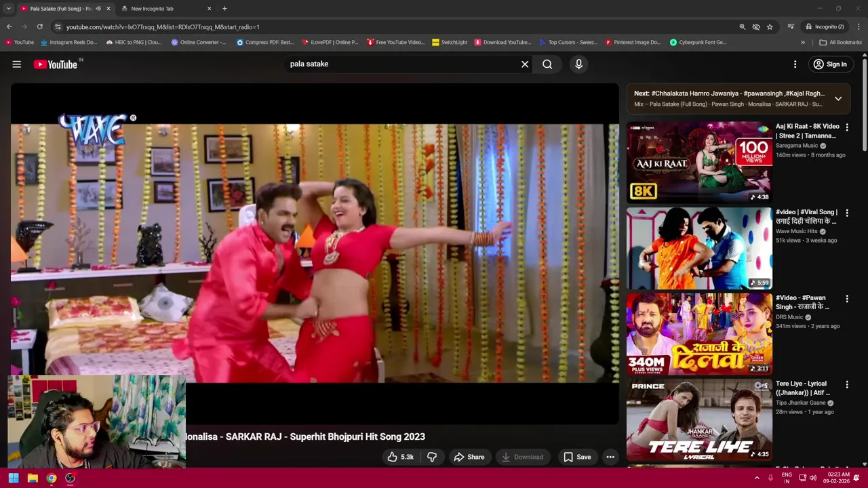The image size is (868, 488).
Task: Share this video
Action: (x=469, y=457)
